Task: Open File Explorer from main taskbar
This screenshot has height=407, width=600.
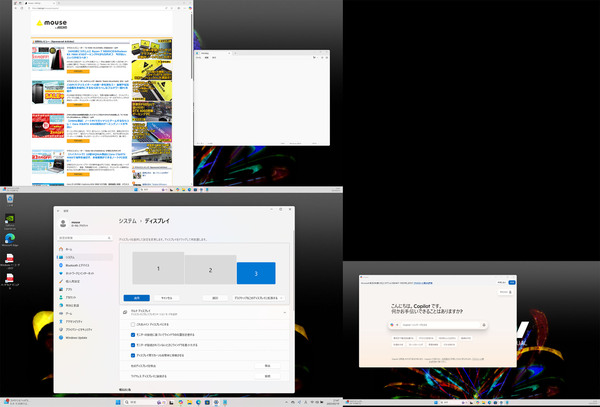Action: click(x=189, y=402)
